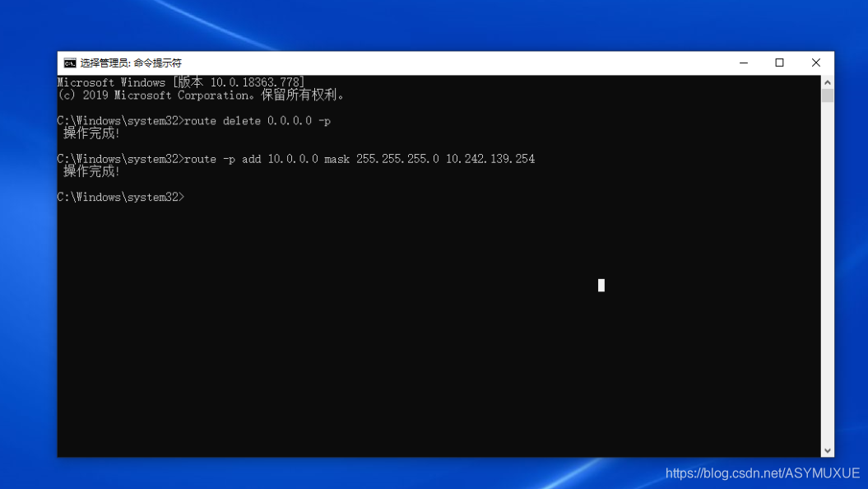Screen dimensions: 868x489
Task: Close the Command Prompt window
Action: 816,63
